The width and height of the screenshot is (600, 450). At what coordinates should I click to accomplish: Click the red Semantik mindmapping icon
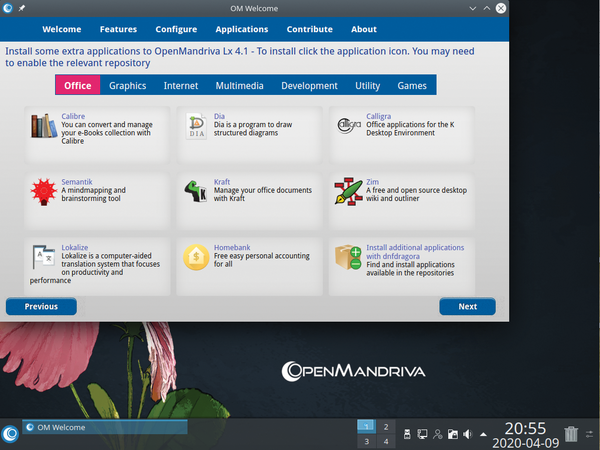pos(44,192)
